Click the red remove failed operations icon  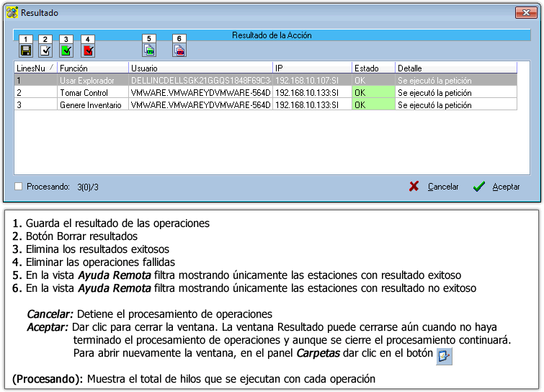click(88, 50)
